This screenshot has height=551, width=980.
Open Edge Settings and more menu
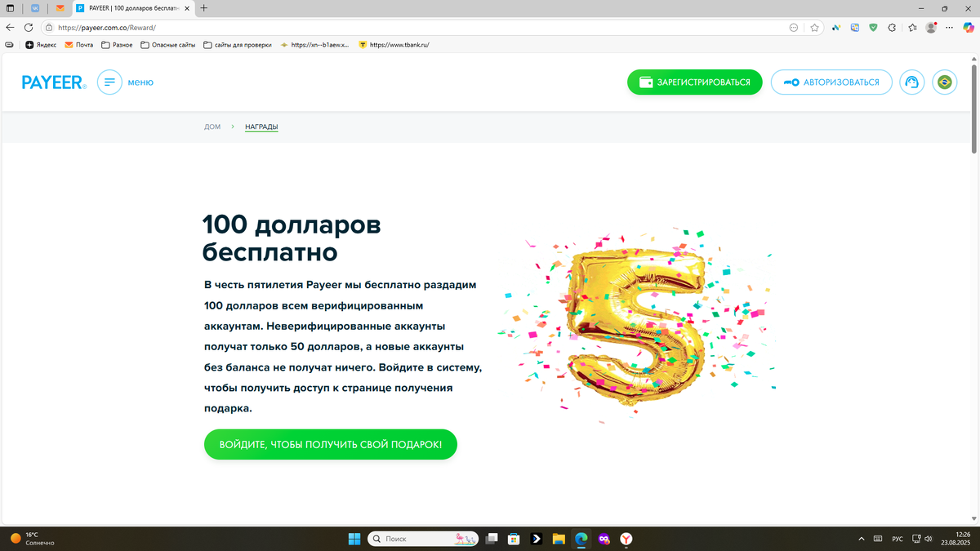[x=950, y=27]
